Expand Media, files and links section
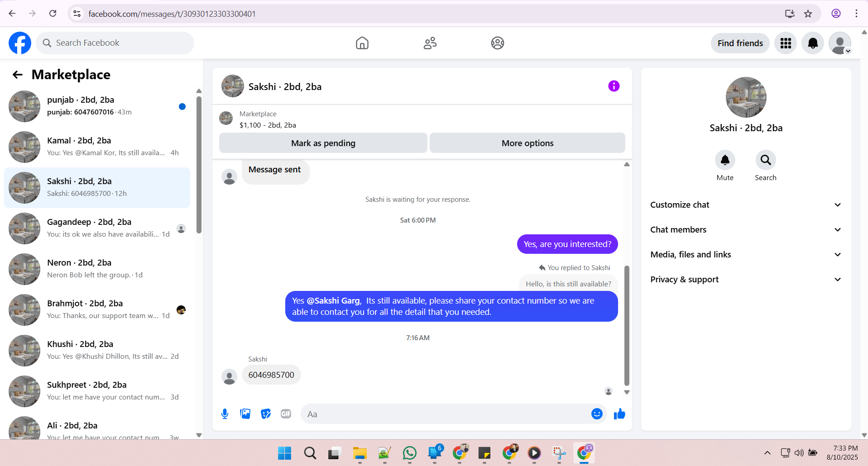The height and width of the screenshot is (466, 868). 746,255
